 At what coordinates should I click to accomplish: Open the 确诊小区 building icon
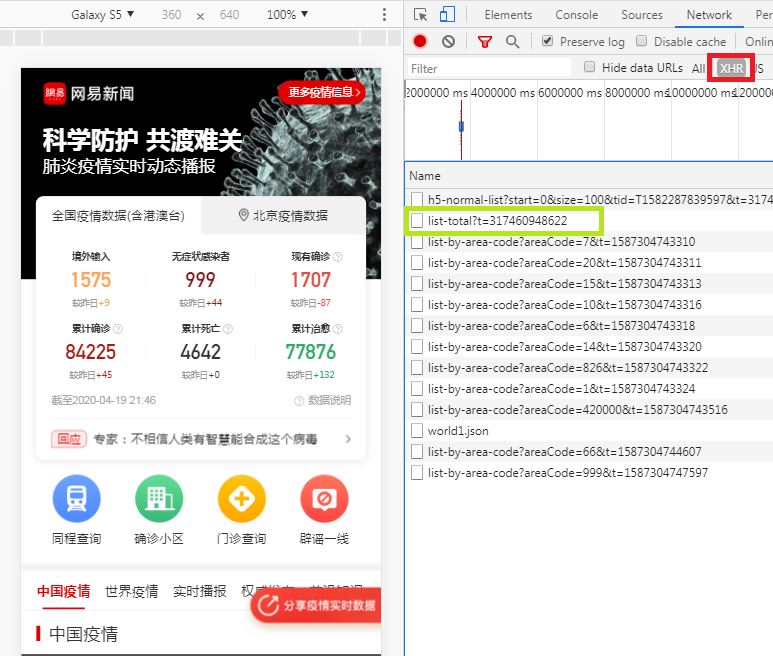click(159, 498)
